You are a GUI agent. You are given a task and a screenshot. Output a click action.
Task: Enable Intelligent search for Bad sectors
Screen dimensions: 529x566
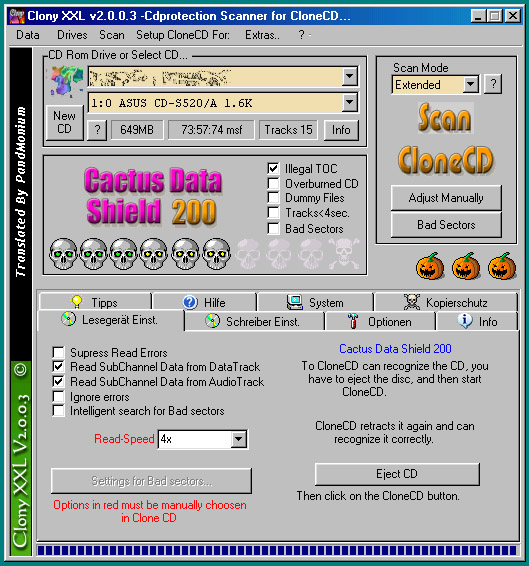(x=58, y=411)
